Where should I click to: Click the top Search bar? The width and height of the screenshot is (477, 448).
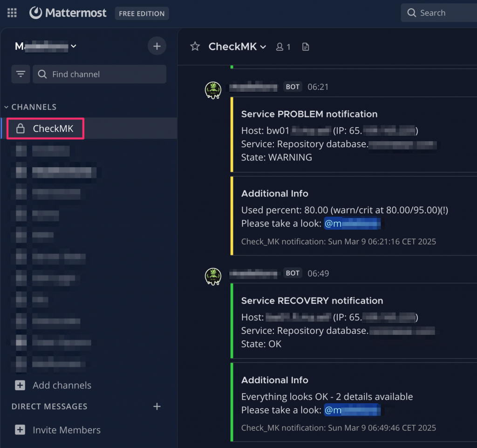coord(438,13)
